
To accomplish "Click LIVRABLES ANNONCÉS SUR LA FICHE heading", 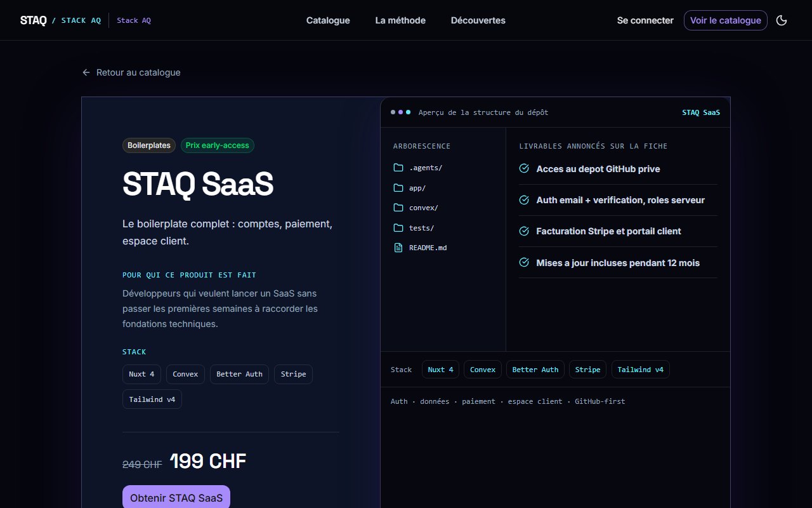I will pyautogui.click(x=593, y=146).
